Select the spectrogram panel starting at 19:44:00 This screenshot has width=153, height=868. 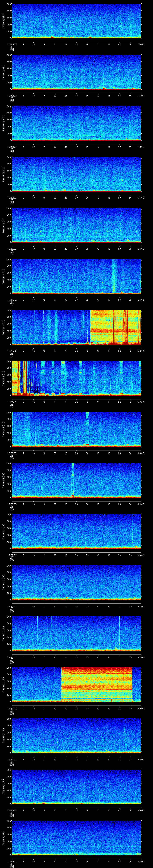77,786
